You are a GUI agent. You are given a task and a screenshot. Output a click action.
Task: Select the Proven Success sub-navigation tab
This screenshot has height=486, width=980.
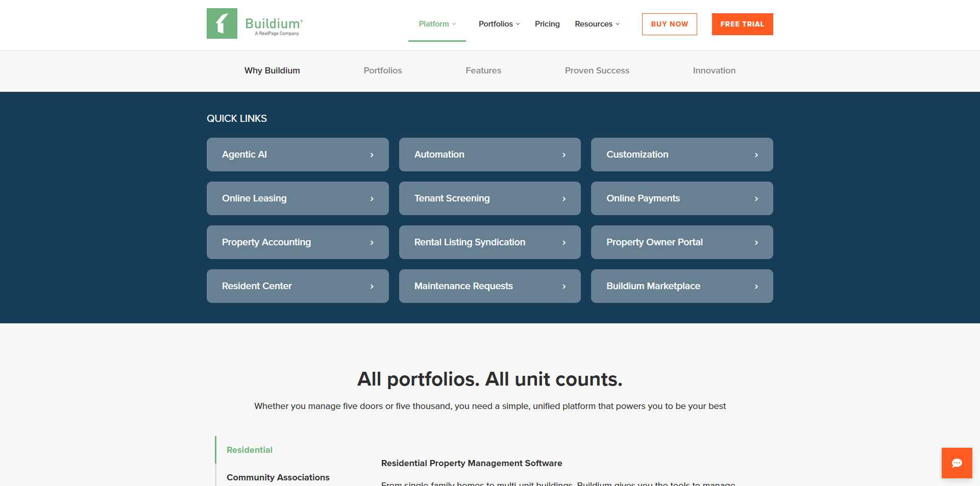pyautogui.click(x=597, y=70)
